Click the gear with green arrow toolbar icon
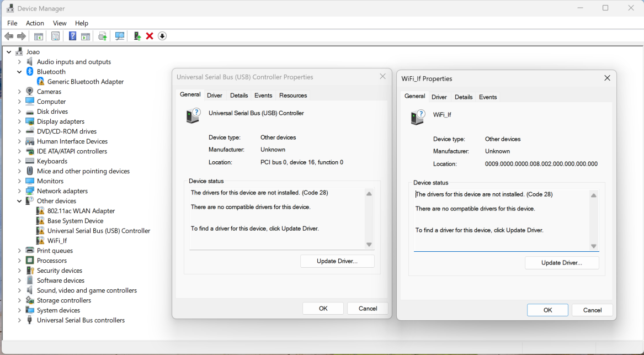The height and width of the screenshot is (355, 644). click(x=102, y=36)
